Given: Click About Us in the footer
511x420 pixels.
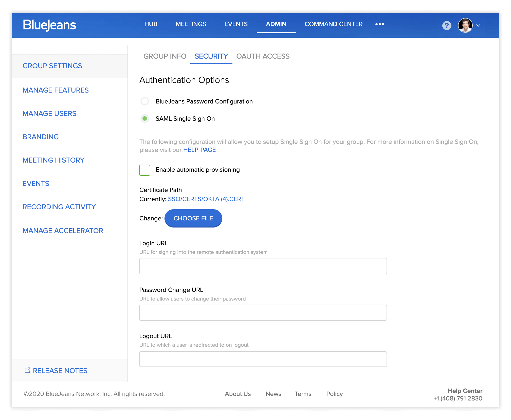Looking at the screenshot, I should (238, 394).
